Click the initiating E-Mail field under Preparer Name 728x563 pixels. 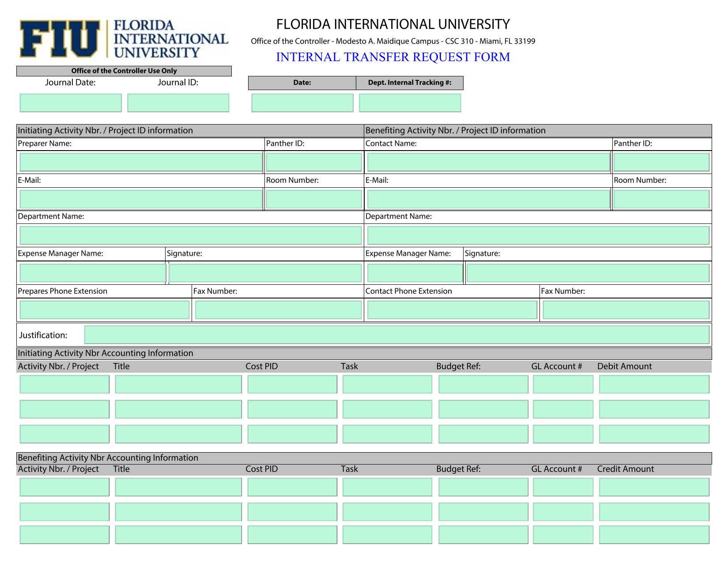click(x=141, y=199)
